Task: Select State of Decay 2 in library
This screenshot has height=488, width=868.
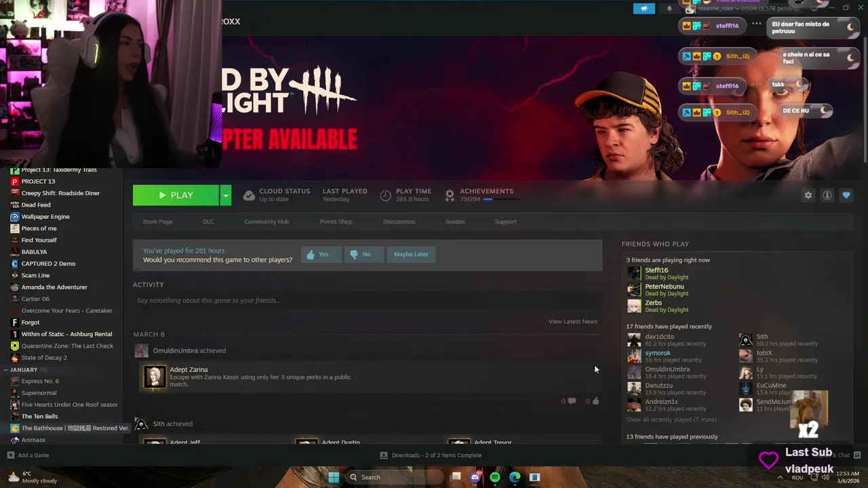Action: coord(44,358)
